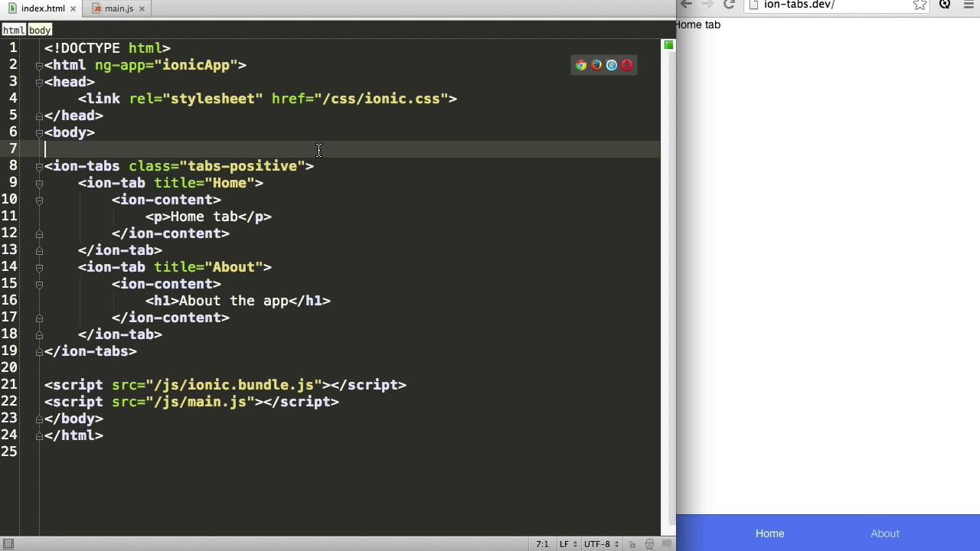Screen dimensions: 980x551
Task: Click "Home tab" text in browser page
Action: coord(697,24)
